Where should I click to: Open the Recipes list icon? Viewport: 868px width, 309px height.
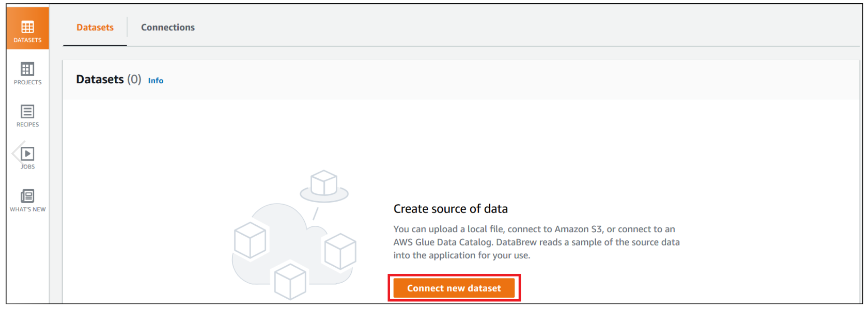click(27, 111)
